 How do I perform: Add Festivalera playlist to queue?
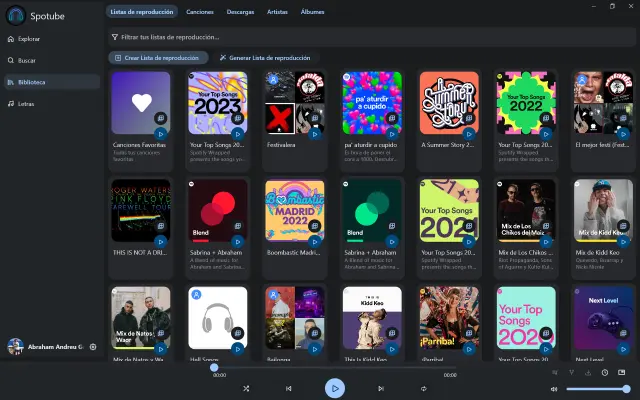click(314, 118)
